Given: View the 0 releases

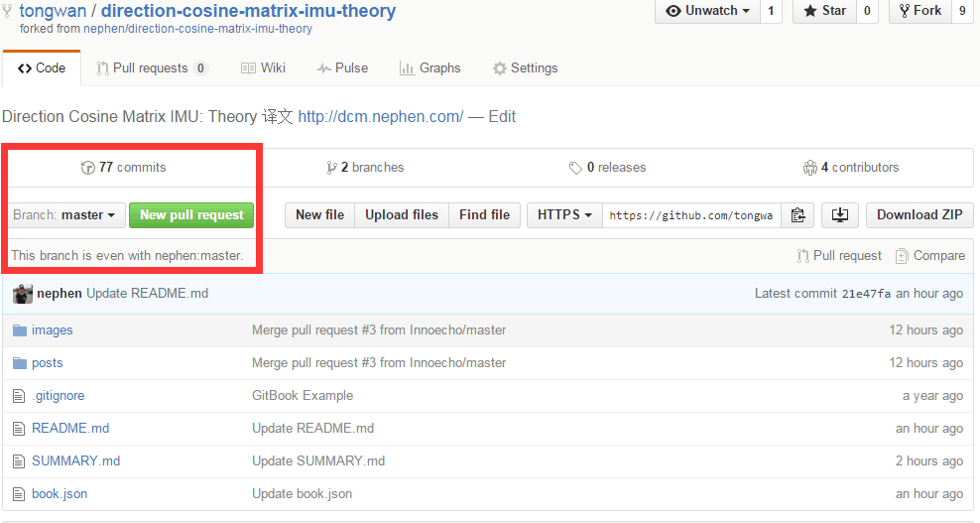Looking at the screenshot, I should 607,168.
